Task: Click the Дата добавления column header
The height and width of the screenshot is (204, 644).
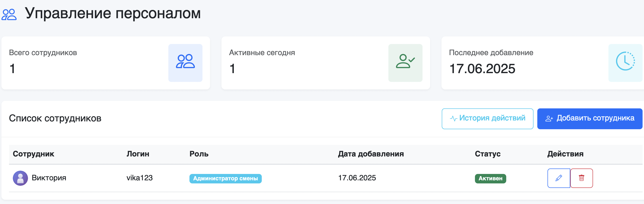Action: [x=371, y=154]
